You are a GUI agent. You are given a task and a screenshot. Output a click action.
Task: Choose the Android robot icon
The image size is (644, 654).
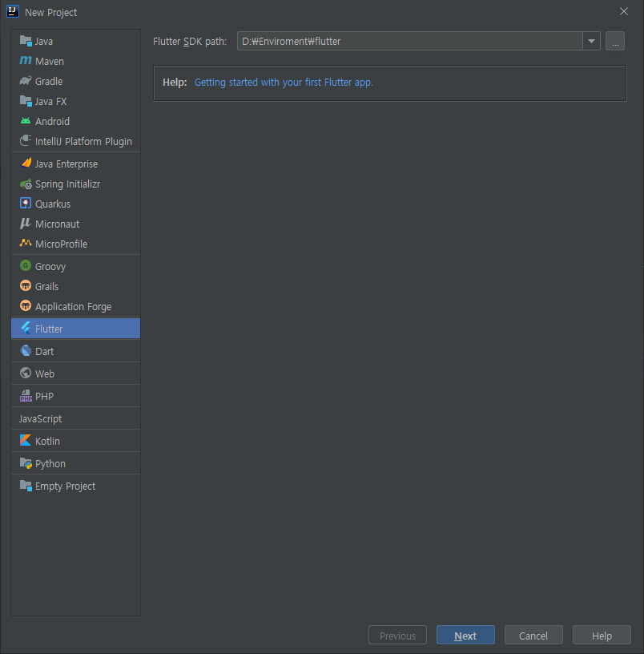coord(26,121)
